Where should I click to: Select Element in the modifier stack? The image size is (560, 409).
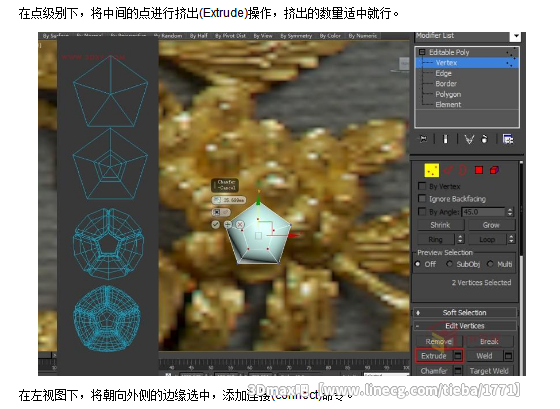pyautogui.click(x=448, y=104)
